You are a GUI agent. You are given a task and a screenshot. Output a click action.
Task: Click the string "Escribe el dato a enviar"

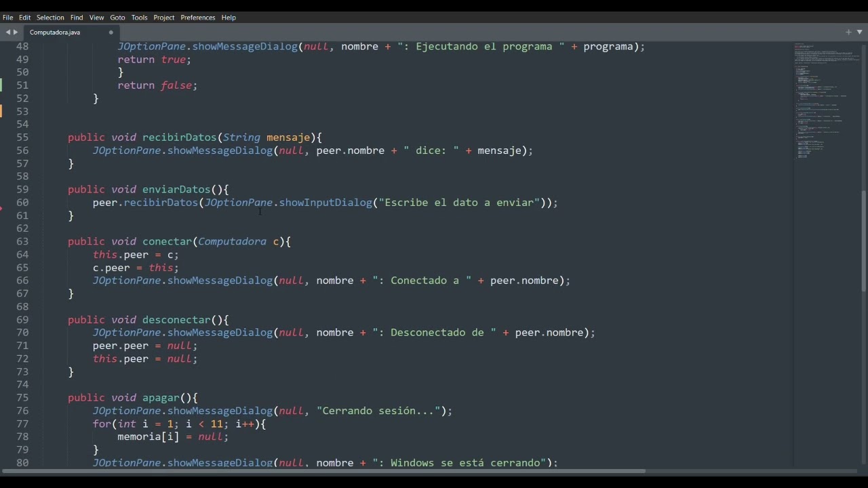pyautogui.click(x=459, y=203)
